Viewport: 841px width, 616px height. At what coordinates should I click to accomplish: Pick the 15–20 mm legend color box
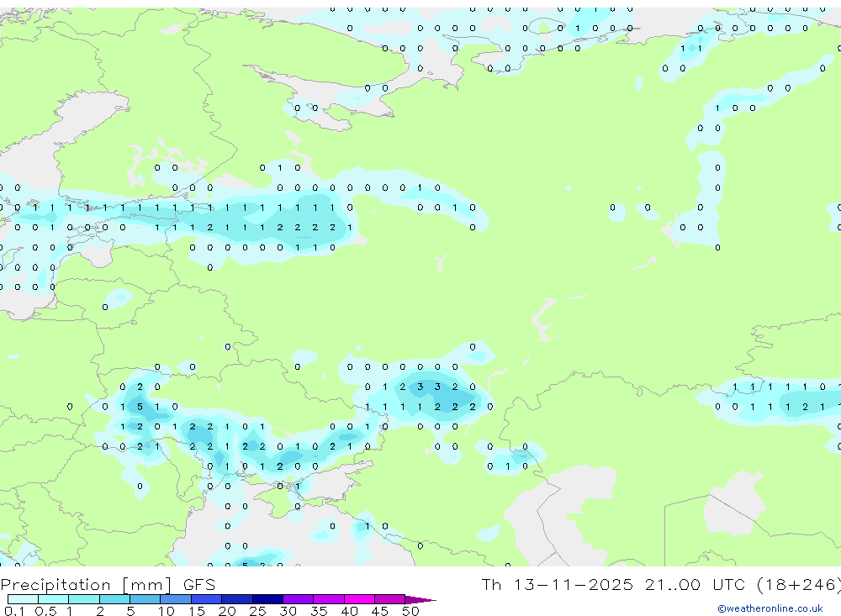pyautogui.click(x=207, y=599)
